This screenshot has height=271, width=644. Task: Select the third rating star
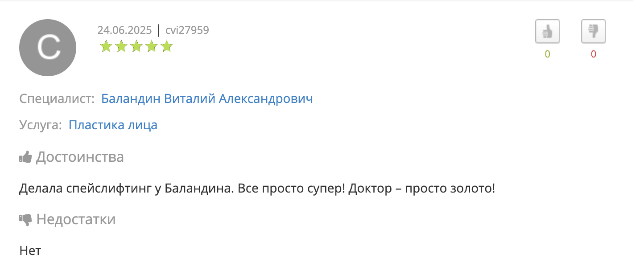point(136,46)
